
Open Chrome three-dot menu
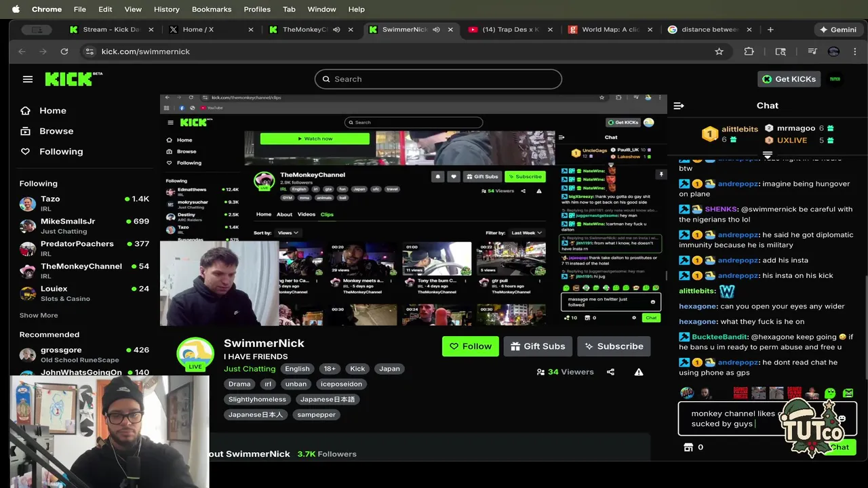(x=855, y=52)
